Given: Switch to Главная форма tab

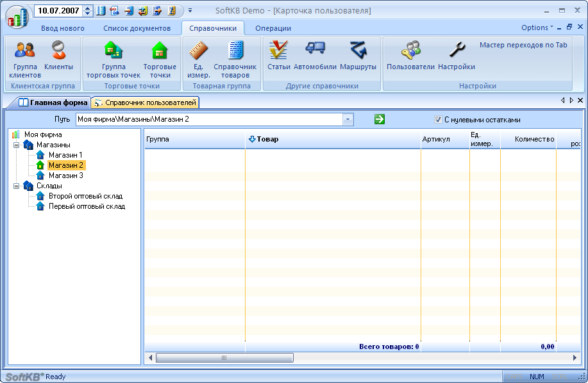Looking at the screenshot, I should coord(54,102).
